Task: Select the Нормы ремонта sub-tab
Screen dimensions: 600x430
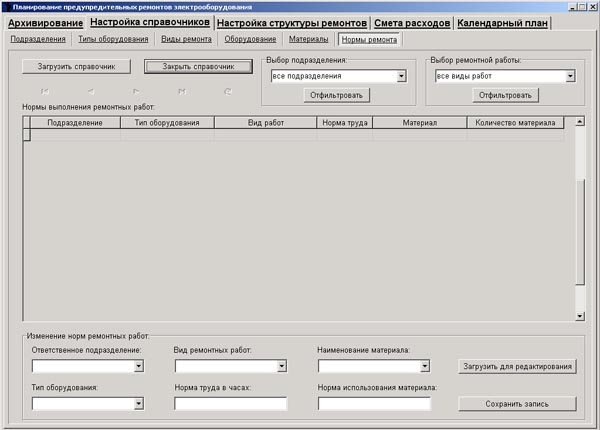Action: [369, 39]
